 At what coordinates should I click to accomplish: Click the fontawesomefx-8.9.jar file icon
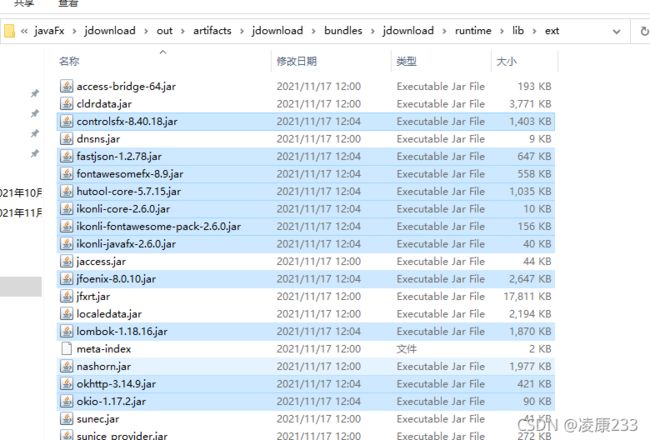[66, 174]
